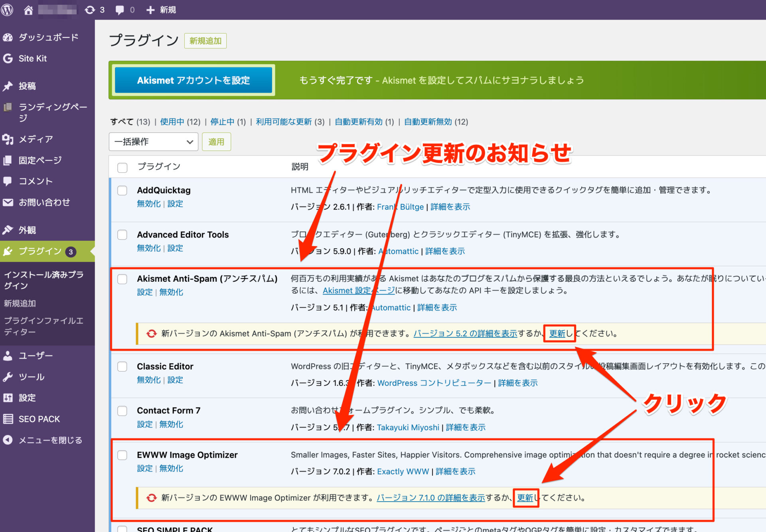Click the メディア icon
This screenshot has width=766, height=532.
(8, 139)
